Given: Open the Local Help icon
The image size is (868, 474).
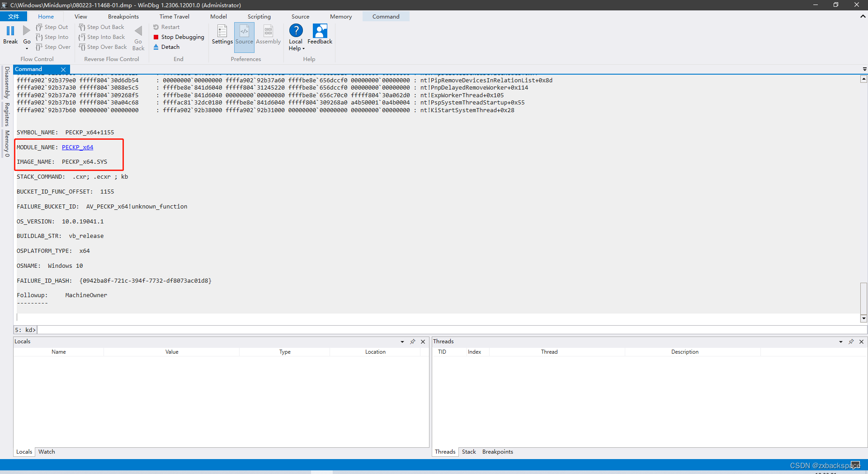Looking at the screenshot, I should (x=296, y=31).
